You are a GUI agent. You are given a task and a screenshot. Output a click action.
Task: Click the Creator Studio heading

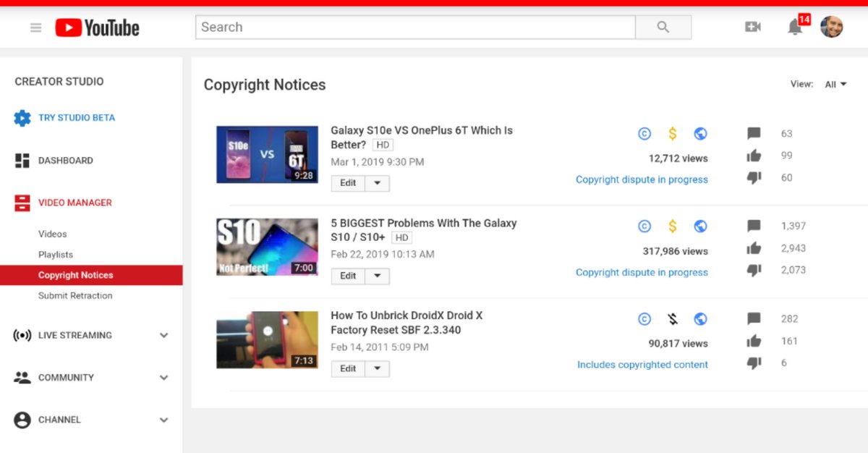(59, 82)
